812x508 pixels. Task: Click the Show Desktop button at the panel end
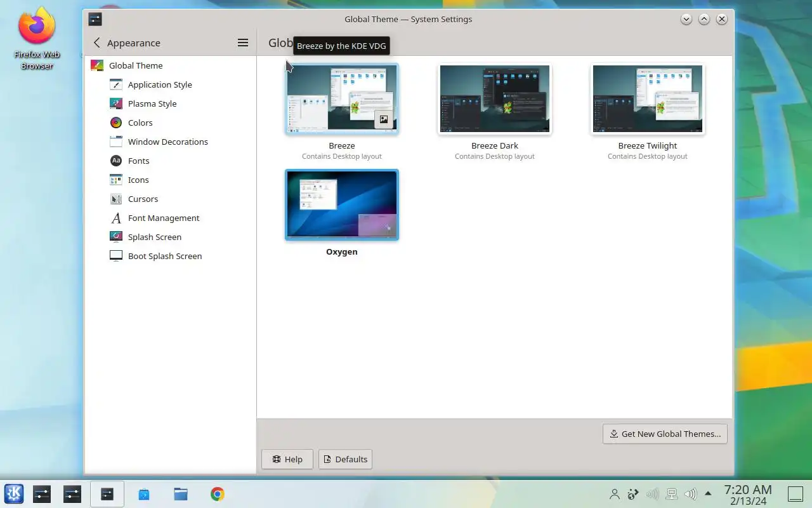[x=796, y=494]
